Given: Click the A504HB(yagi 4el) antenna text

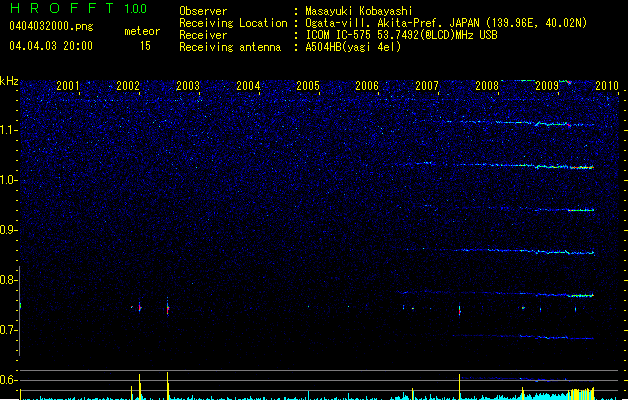Looking at the screenshot, I should [353, 47].
